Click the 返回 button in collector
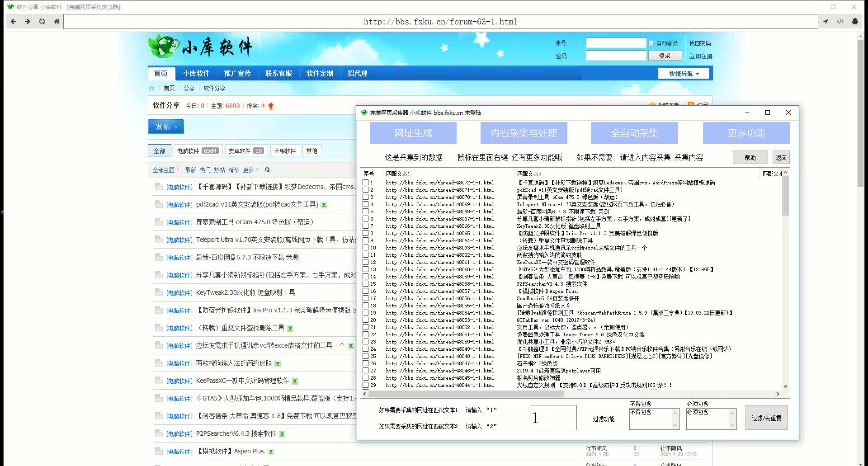 click(x=781, y=157)
